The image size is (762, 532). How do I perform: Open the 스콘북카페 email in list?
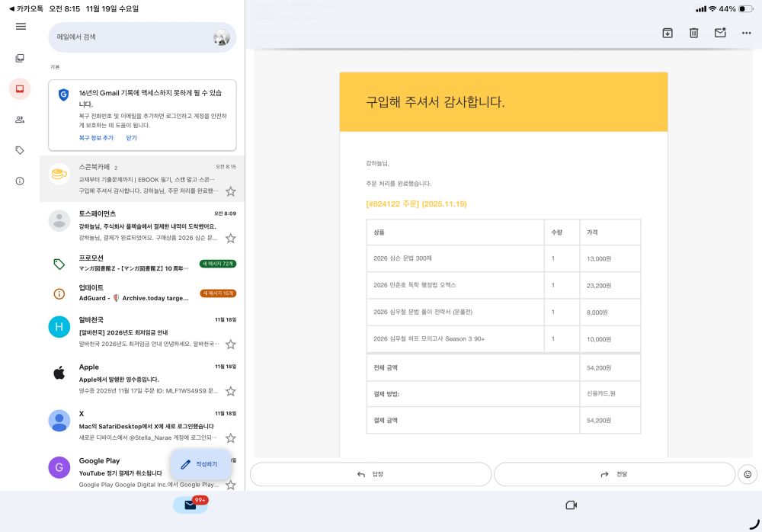point(142,179)
